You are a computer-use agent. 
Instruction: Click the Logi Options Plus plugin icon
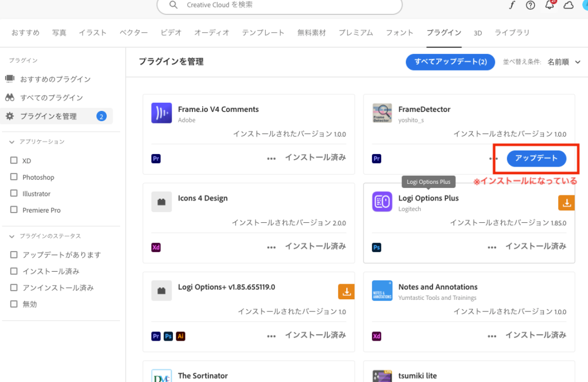click(x=382, y=202)
